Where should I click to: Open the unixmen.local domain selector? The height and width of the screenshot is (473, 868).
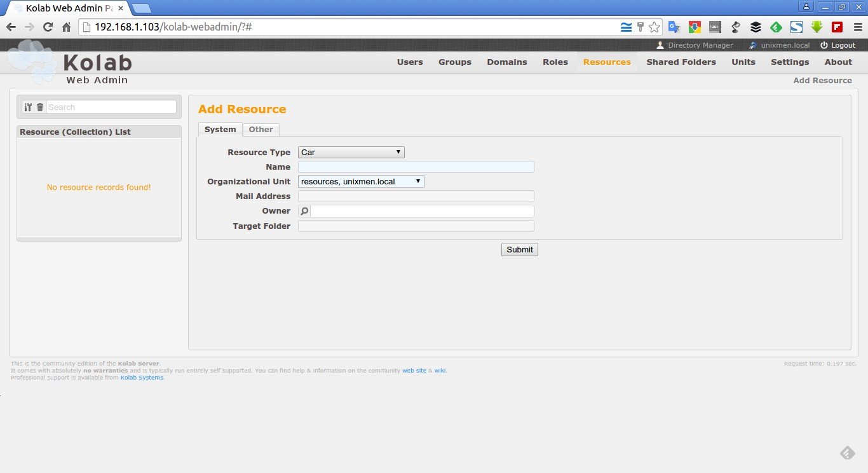point(780,45)
